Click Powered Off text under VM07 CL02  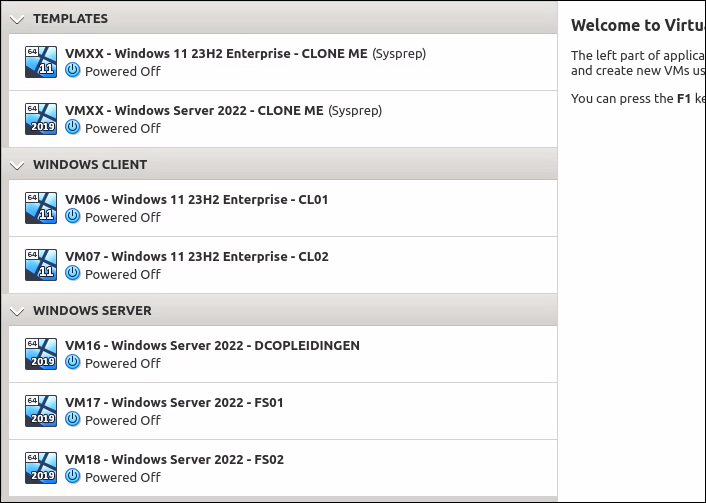click(122, 274)
